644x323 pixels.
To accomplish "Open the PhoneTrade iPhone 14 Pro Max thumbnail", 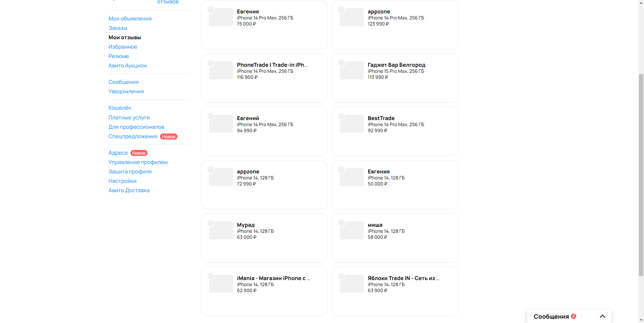I will click(221, 70).
